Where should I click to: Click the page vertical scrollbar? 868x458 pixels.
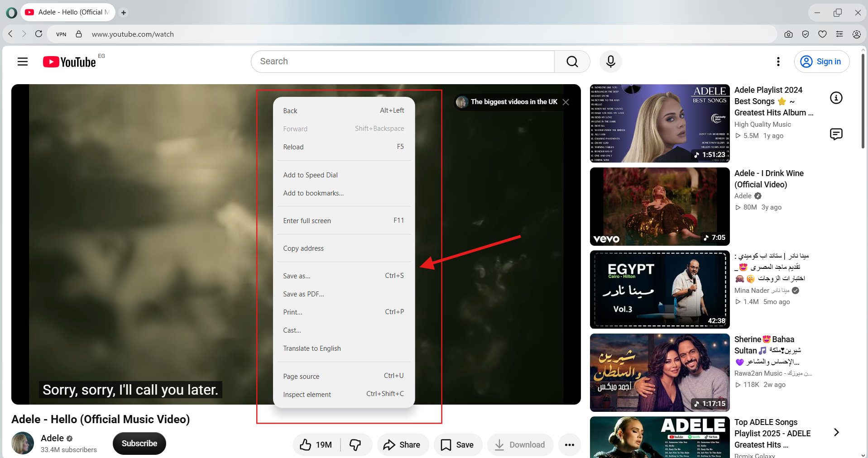[x=863, y=101]
